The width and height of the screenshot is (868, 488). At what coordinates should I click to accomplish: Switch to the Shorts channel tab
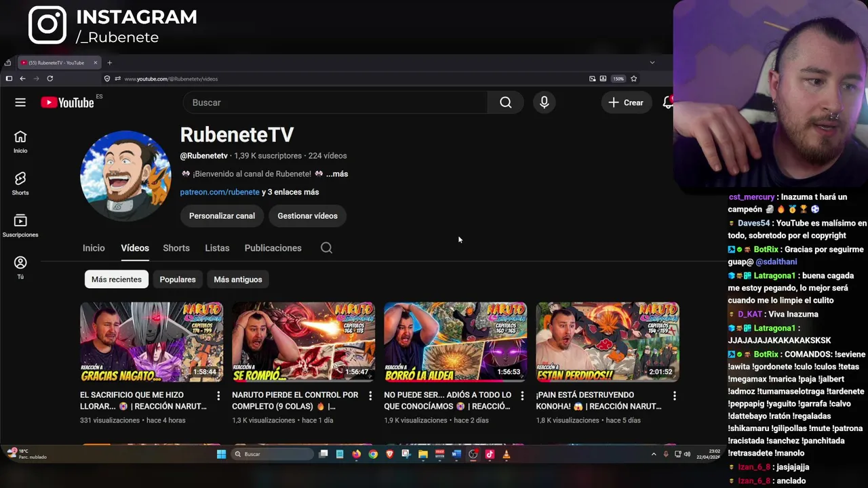[176, 248]
